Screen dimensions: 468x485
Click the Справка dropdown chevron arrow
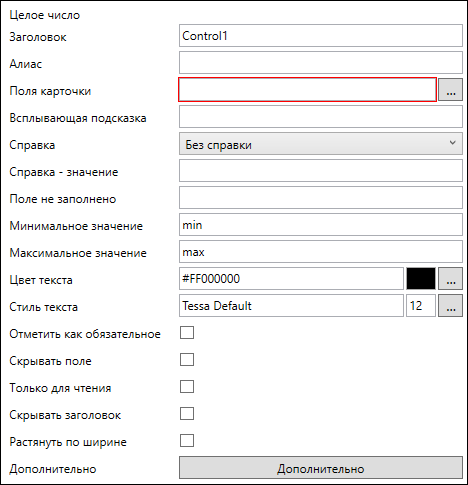click(x=452, y=143)
